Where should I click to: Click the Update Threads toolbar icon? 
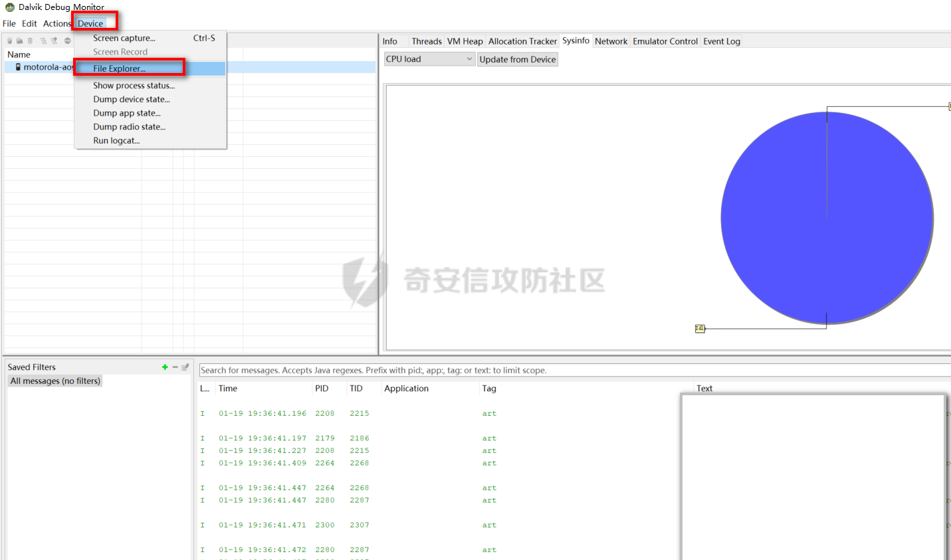pos(43,41)
